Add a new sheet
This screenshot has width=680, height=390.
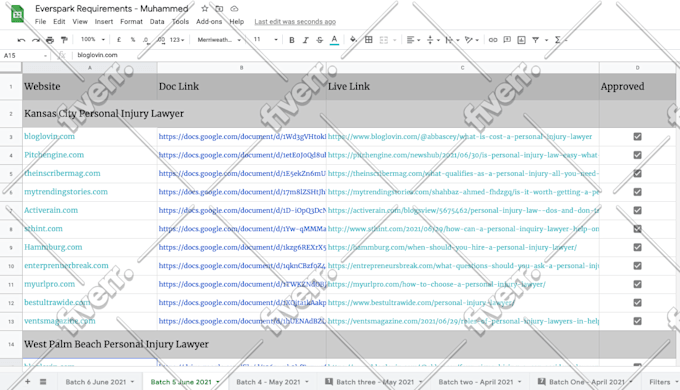pos(27,382)
